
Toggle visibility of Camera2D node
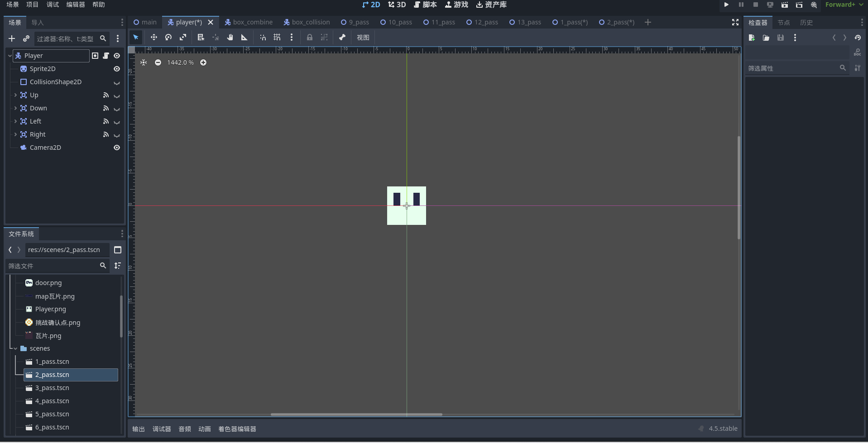[117, 148]
